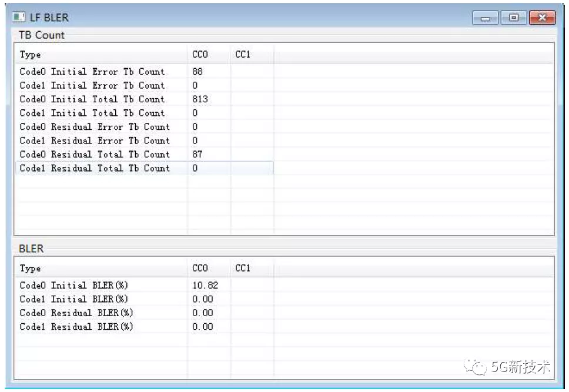Click the 0 value for Code1 Initial Error
569x392 pixels.
pyautogui.click(x=195, y=85)
